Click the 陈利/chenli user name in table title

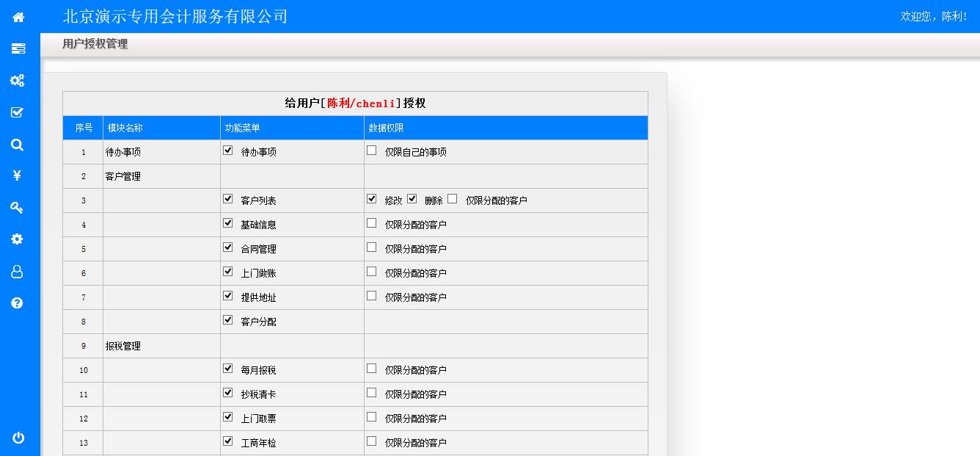tap(362, 103)
